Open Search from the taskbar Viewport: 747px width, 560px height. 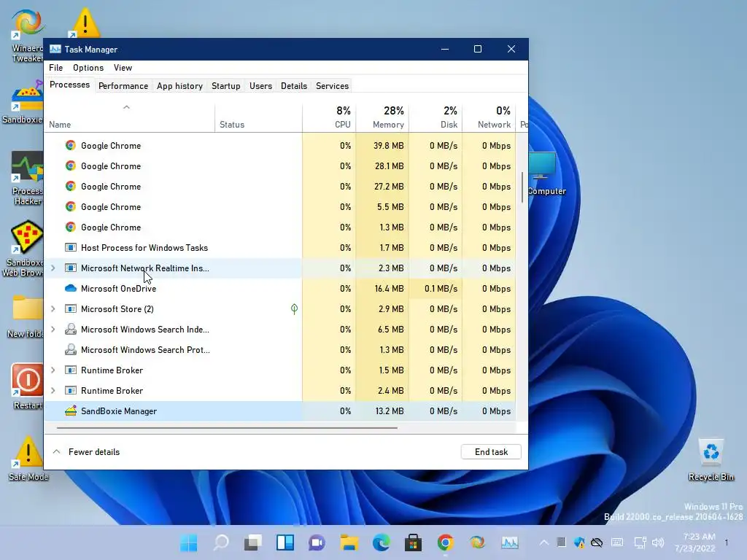(x=221, y=542)
